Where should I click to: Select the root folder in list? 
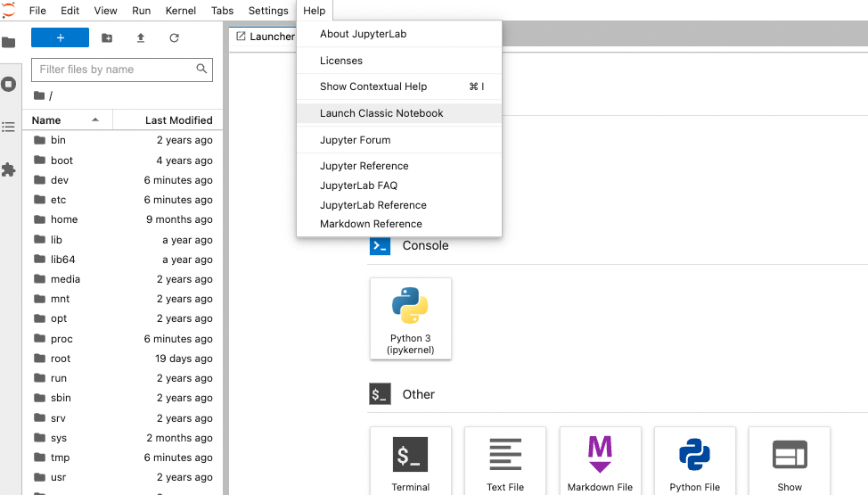click(122, 359)
